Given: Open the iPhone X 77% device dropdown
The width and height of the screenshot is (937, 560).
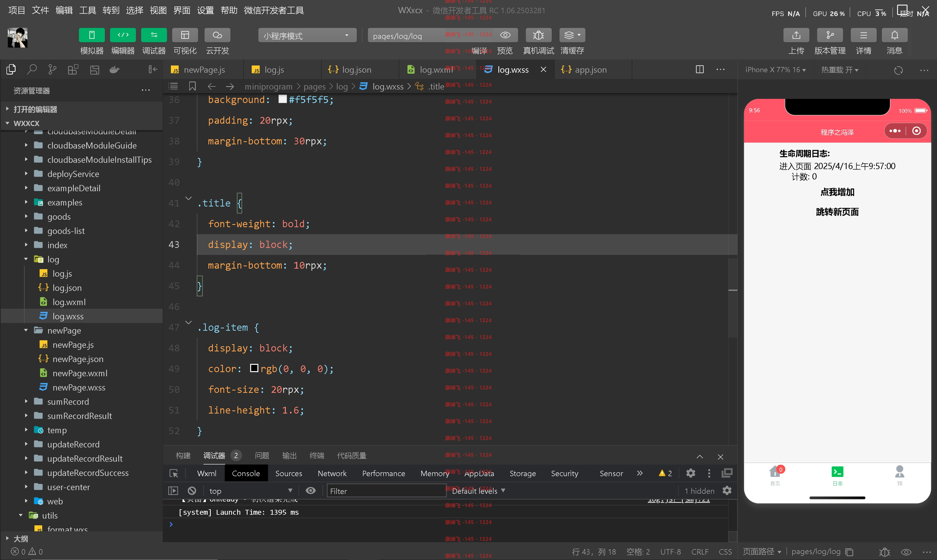Looking at the screenshot, I should pyautogui.click(x=775, y=70).
